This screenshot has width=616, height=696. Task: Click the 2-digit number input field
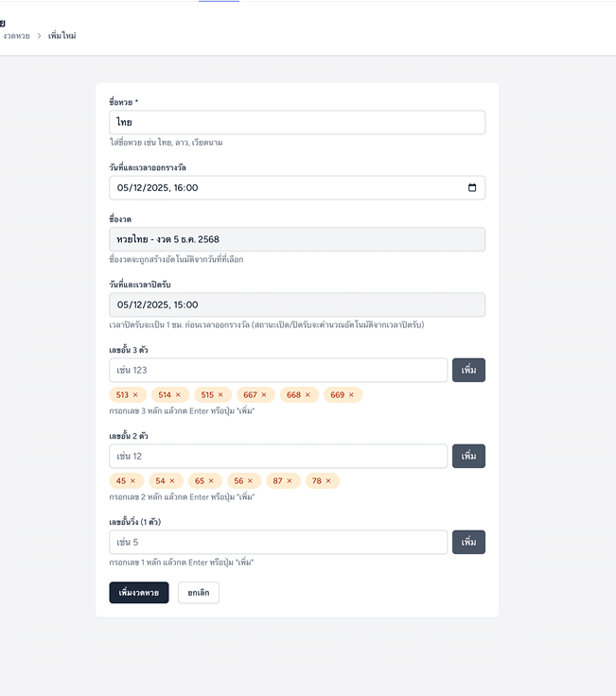[x=278, y=456]
